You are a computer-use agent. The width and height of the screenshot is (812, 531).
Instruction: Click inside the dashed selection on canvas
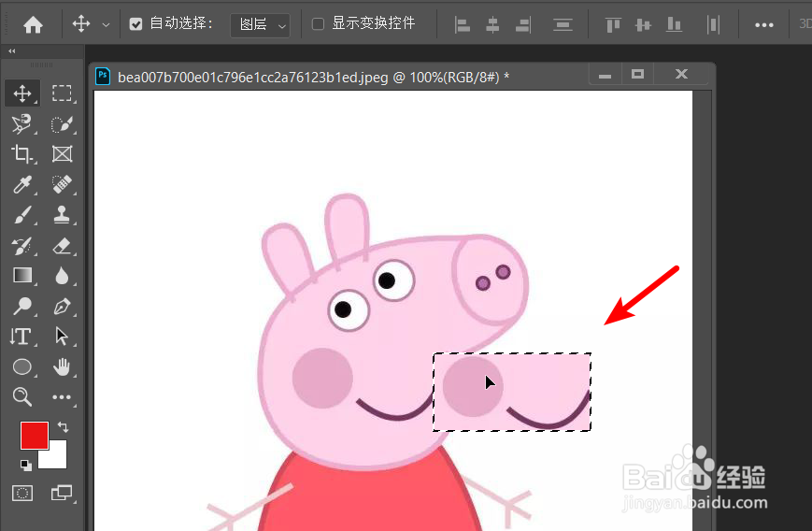(512, 392)
